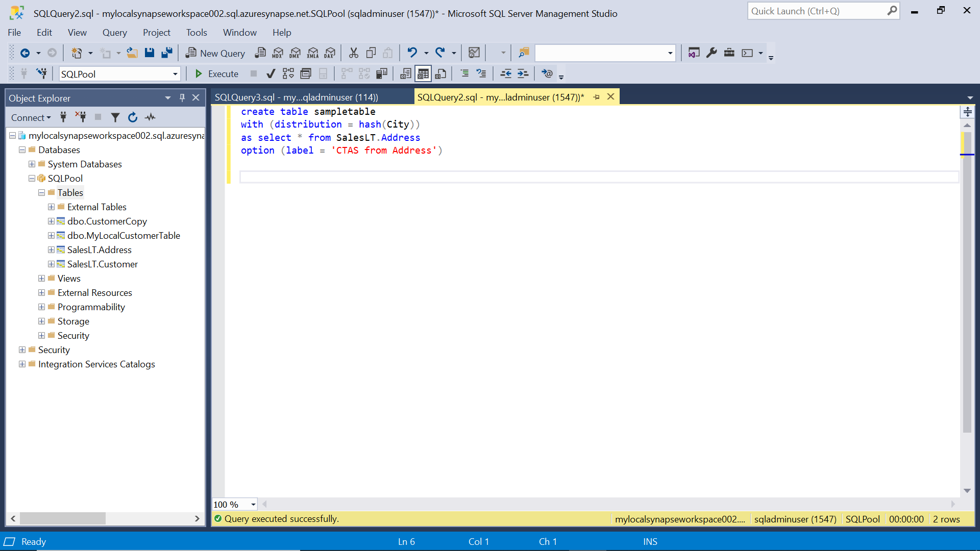Click the Object Explorer filter icon
This screenshot has height=551, width=980.
(x=115, y=117)
